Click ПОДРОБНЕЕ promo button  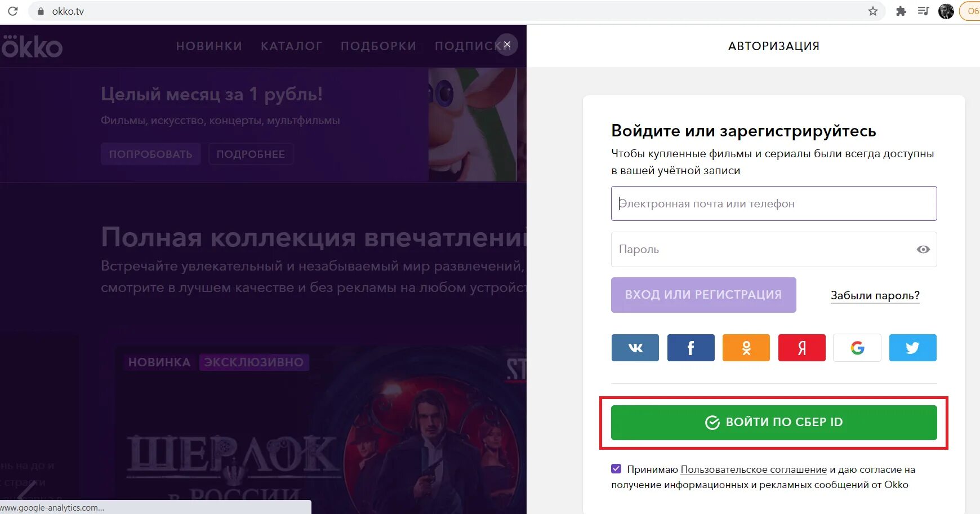[x=251, y=154]
